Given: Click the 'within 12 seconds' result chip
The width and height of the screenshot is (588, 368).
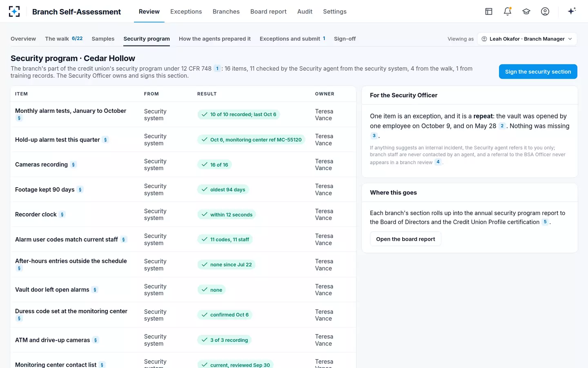Looking at the screenshot, I should [x=227, y=215].
